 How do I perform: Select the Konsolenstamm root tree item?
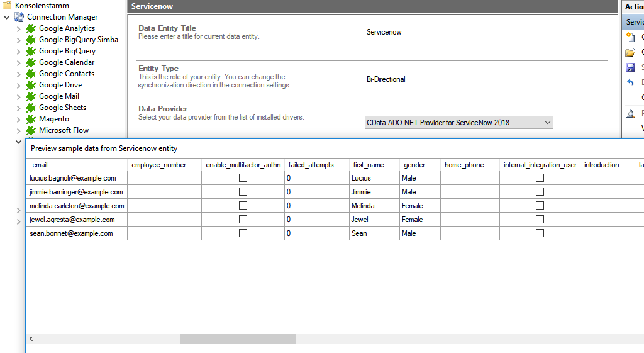coord(42,5)
